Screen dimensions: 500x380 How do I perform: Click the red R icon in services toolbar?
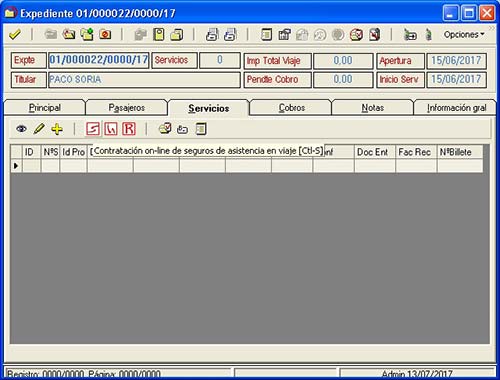[x=129, y=129]
